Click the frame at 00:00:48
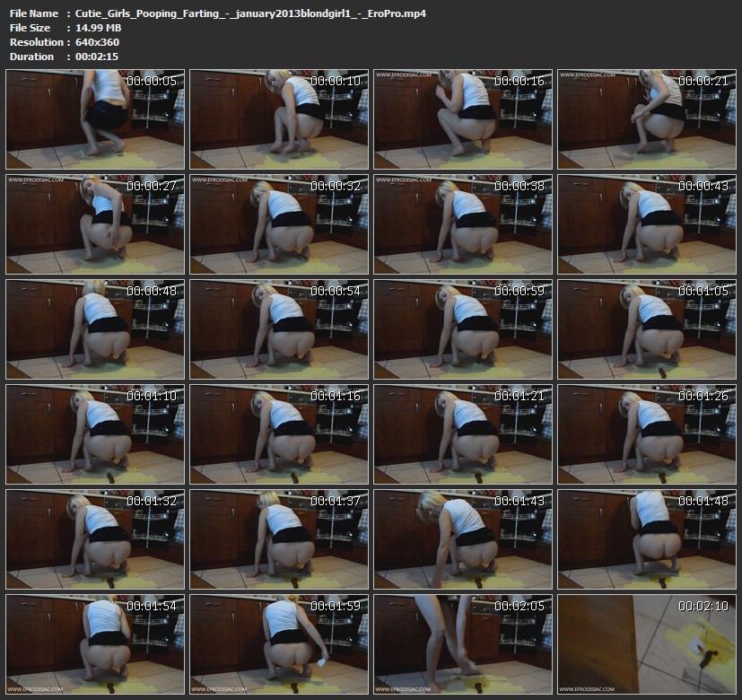The image size is (742, 700). [95, 329]
